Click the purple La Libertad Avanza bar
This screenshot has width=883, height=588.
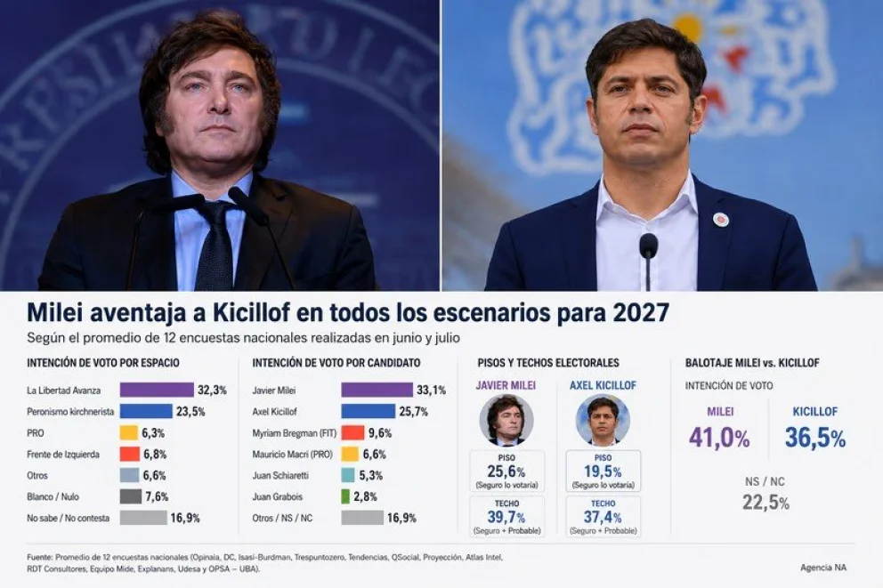point(157,390)
